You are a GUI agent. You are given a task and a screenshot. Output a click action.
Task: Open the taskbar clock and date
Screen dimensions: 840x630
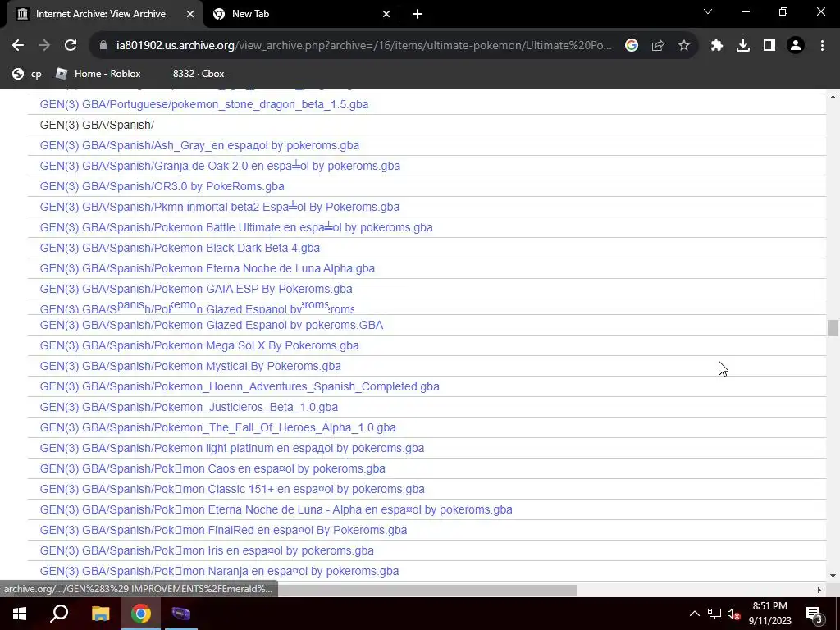pyautogui.click(x=769, y=614)
